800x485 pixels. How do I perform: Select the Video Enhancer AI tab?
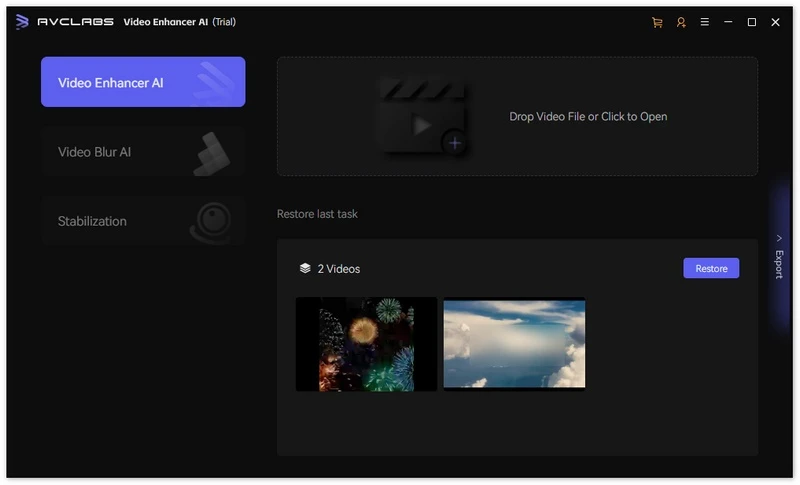(143, 82)
